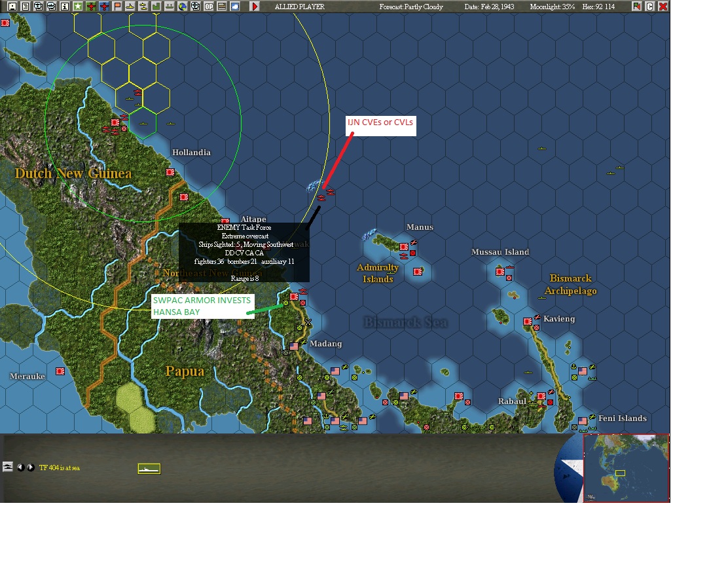Click the ALLIED PLAYER label
The width and height of the screenshot is (709, 588).
pyautogui.click(x=299, y=7)
